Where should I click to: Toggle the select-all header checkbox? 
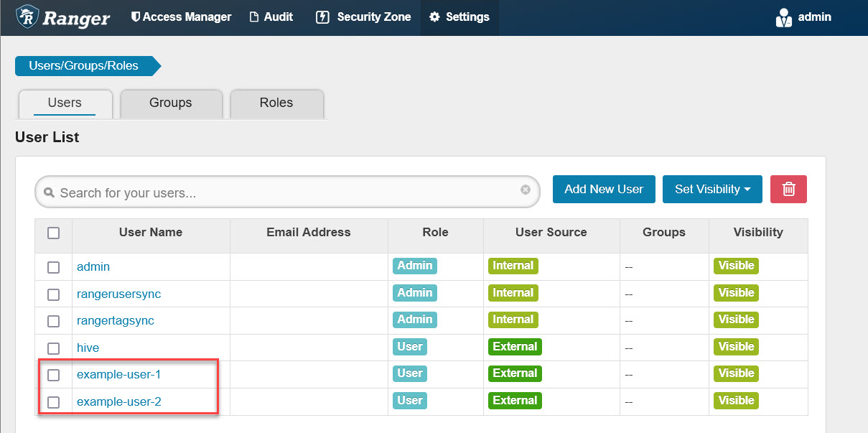[x=53, y=233]
